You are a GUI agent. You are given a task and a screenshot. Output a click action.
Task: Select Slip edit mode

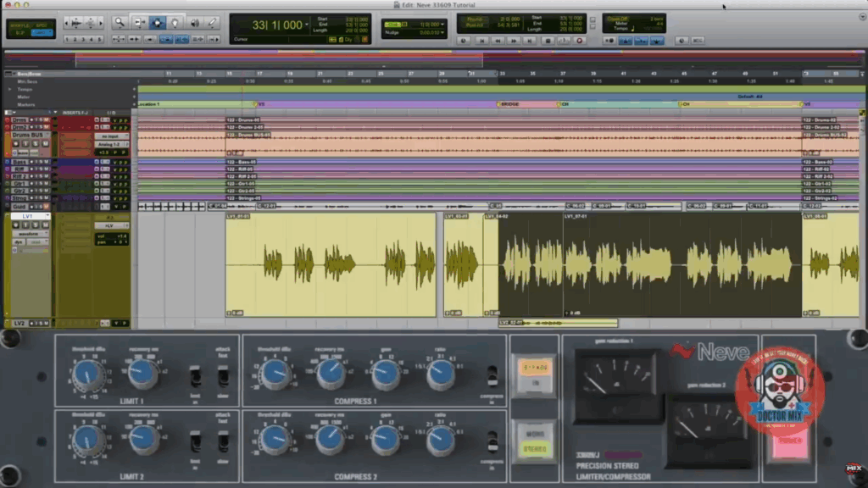20,33
